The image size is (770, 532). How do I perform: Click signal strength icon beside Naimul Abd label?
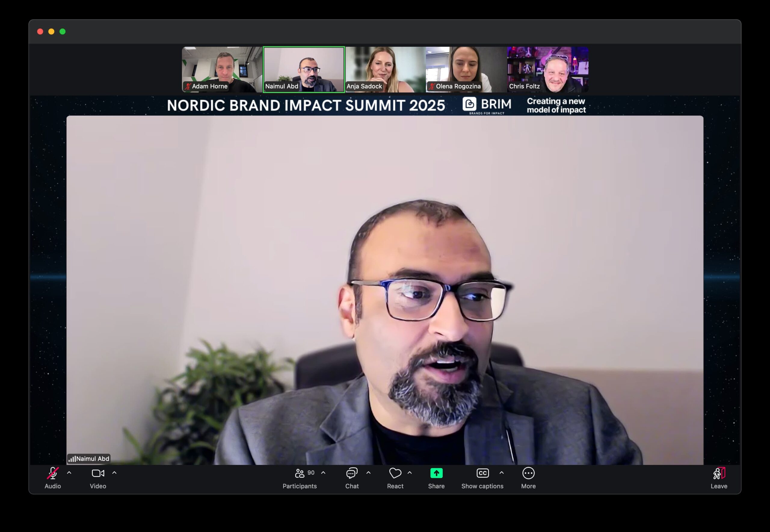pos(72,459)
